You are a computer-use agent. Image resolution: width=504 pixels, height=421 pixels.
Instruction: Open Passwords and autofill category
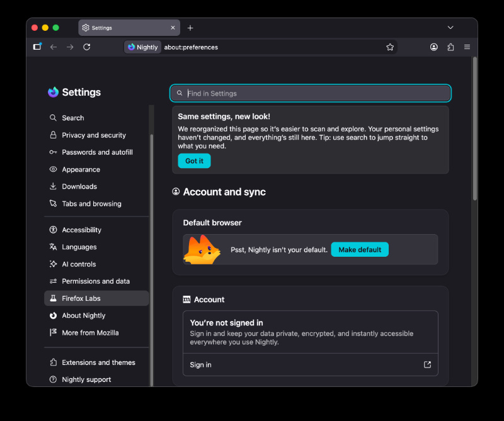tap(96, 152)
